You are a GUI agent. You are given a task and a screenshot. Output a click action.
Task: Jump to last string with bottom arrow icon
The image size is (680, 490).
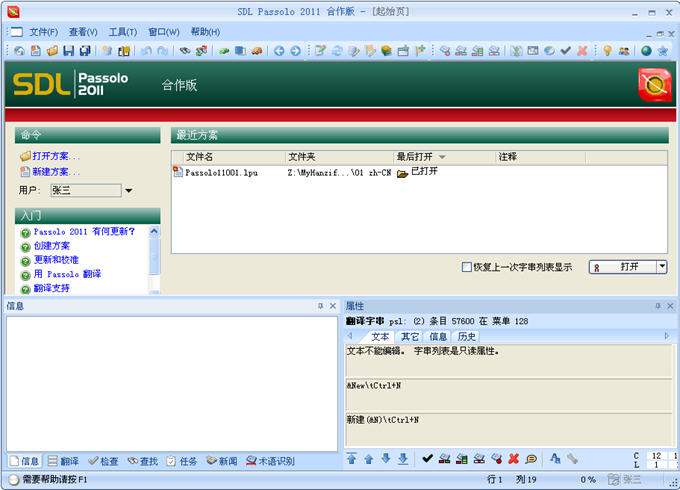tap(403, 459)
